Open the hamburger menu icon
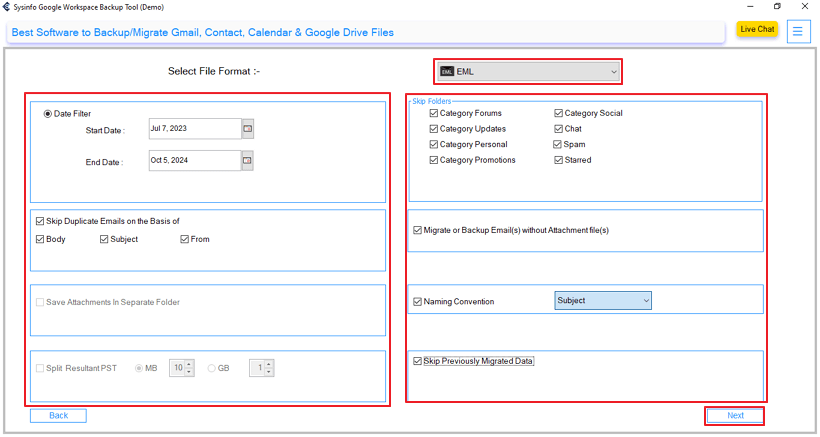 [x=798, y=31]
